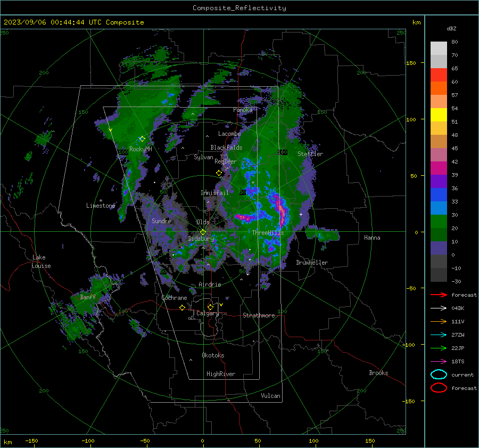479x448 pixels.
Task: Click the green 22JP arrow legend icon
Action: tap(439, 348)
